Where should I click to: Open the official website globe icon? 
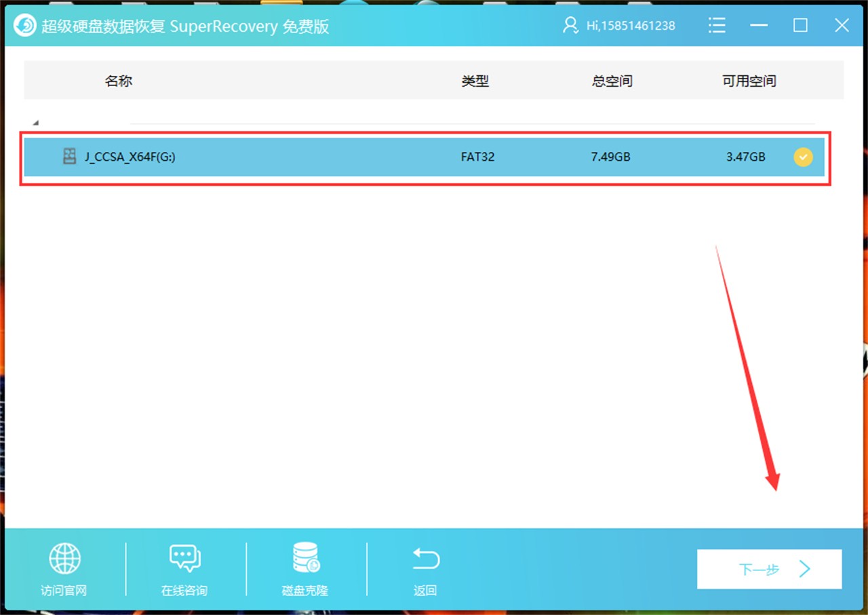pyautogui.click(x=64, y=559)
